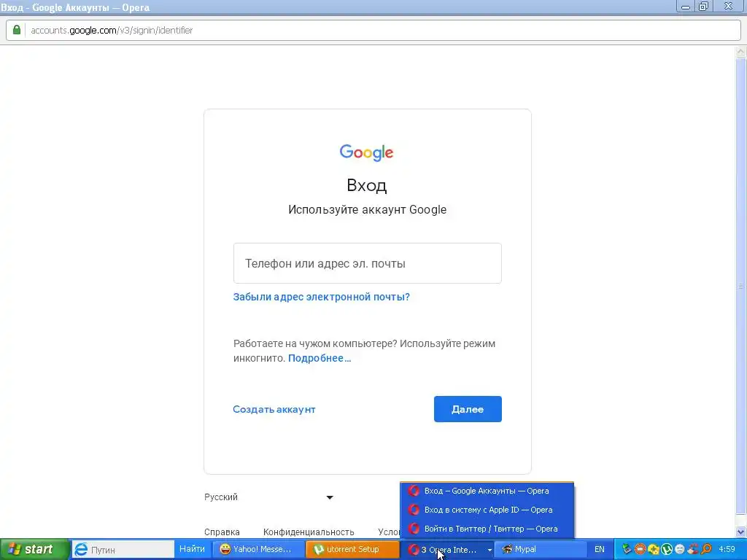The height and width of the screenshot is (560, 747).
Task: Open the 'Справка' footer link
Action: pos(222,532)
